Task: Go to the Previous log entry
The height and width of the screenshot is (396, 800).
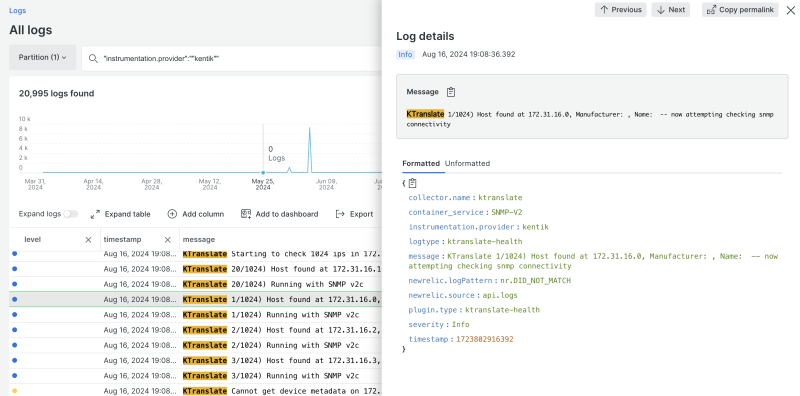Action: tap(620, 10)
